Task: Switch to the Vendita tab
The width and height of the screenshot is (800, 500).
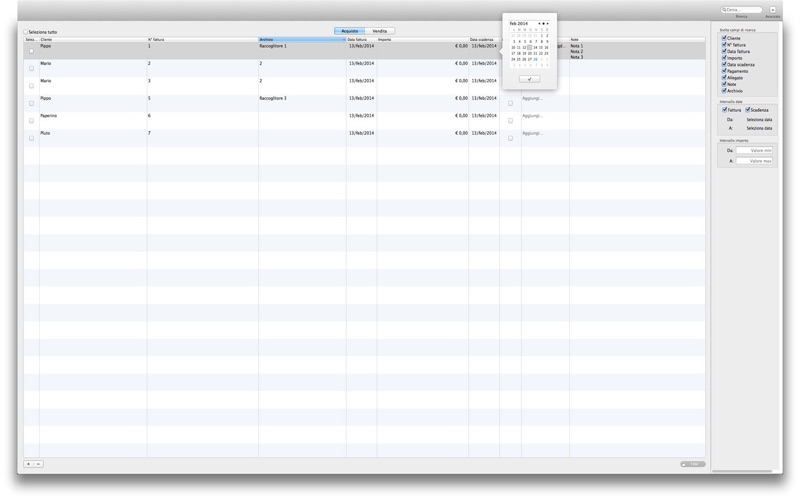Action: tap(380, 31)
